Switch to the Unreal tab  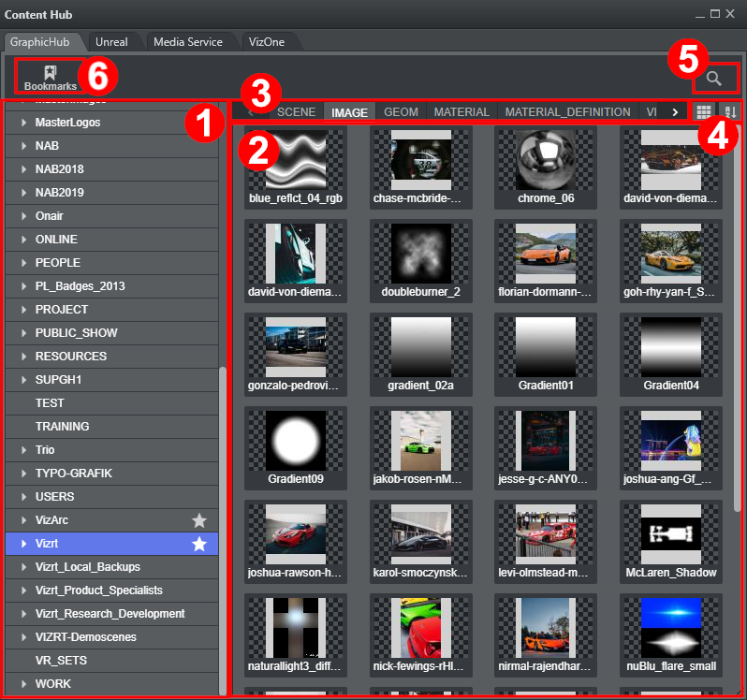(x=112, y=42)
